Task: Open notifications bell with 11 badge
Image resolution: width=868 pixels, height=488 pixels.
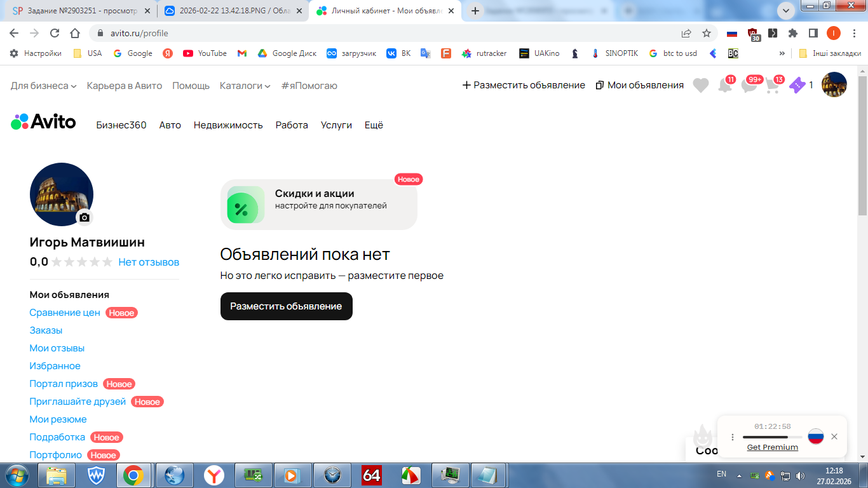Action: click(725, 85)
